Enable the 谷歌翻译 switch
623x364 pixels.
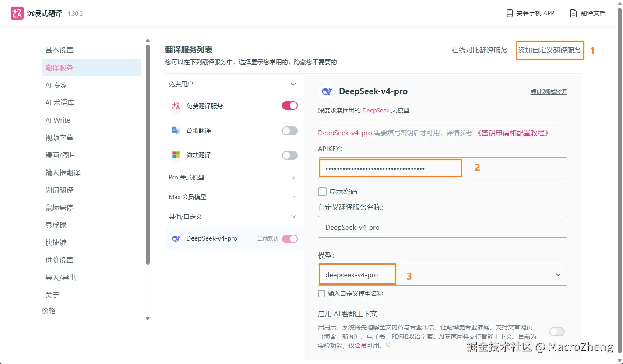coord(290,131)
